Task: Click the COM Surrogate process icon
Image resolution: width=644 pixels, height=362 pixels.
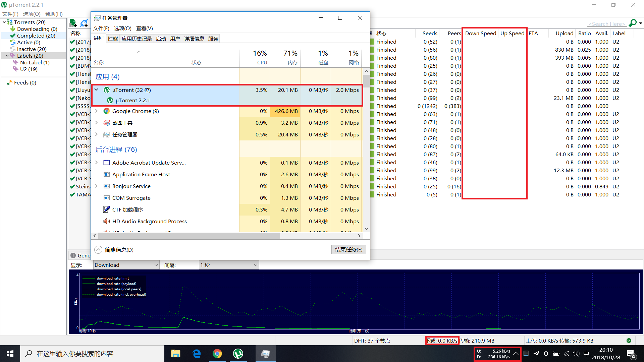Action: pos(107,198)
